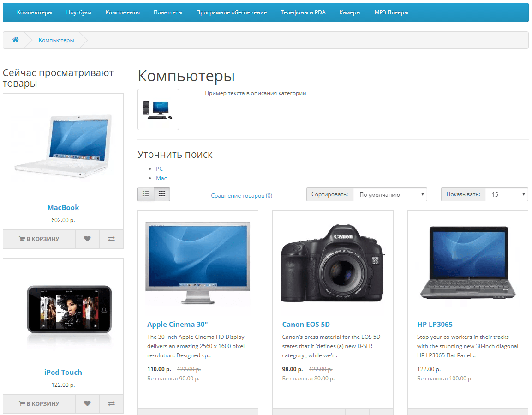Click the Apple Cinema price 110.00 р.
The height and width of the screenshot is (415, 532).
(159, 369)
